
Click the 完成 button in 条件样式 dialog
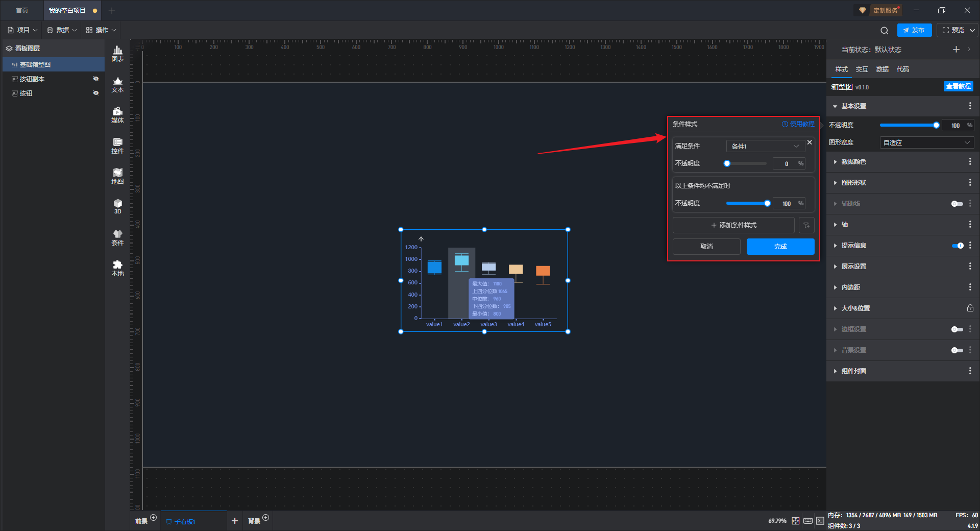click(780, 247)
